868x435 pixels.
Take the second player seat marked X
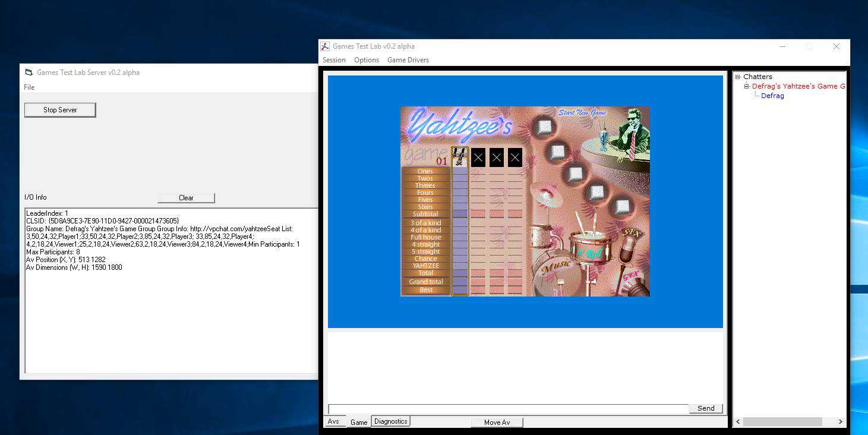[478, 157]
